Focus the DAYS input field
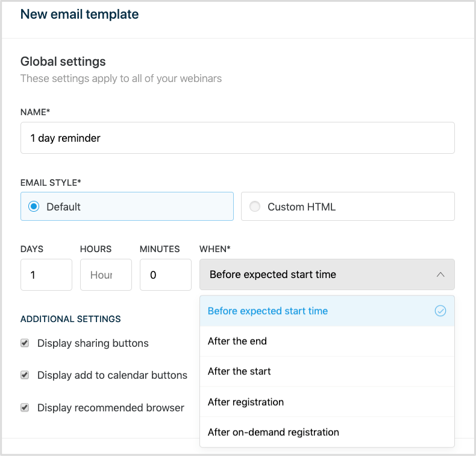The image size is (476, 456). point(46,274)
